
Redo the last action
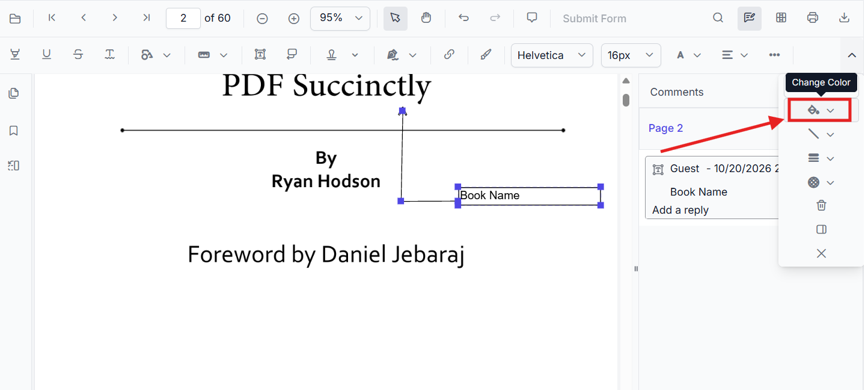click(x=495, y=18)
